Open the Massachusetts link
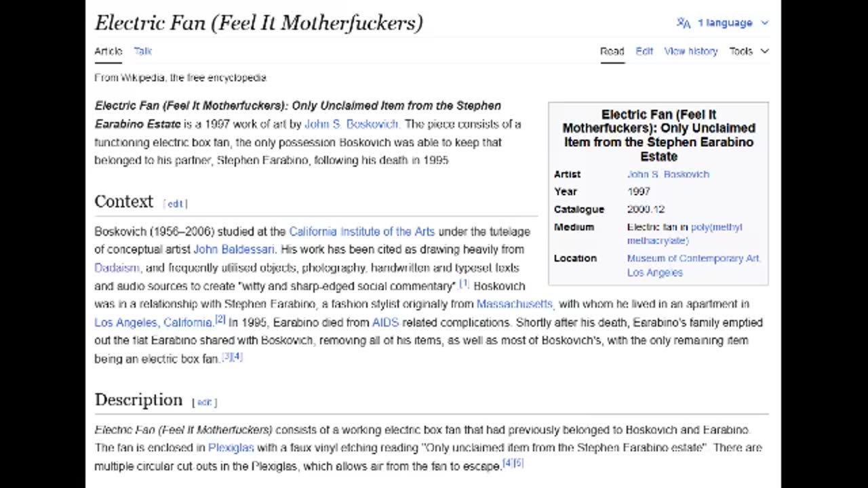 click(514, 304)
